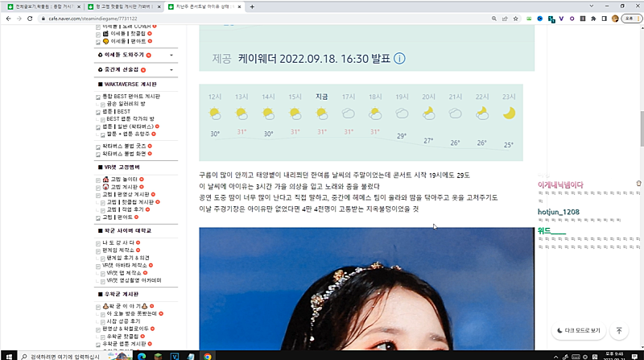Open VR챗 영상촬영 아카데미 board
Image resolution: width=644 pixels, height=360 pixels.
134,280
